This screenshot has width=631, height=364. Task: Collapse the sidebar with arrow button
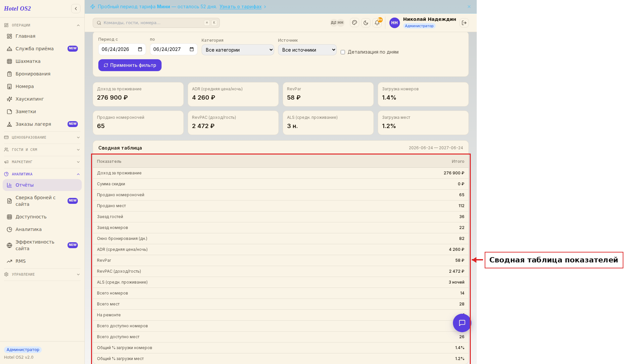point(76,9)
